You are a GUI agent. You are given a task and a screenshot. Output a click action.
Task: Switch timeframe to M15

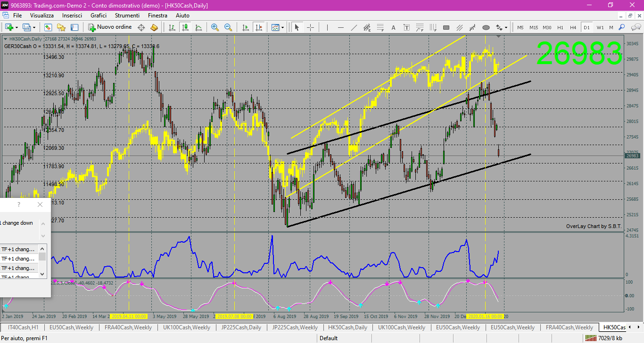[x=534, y=27]
